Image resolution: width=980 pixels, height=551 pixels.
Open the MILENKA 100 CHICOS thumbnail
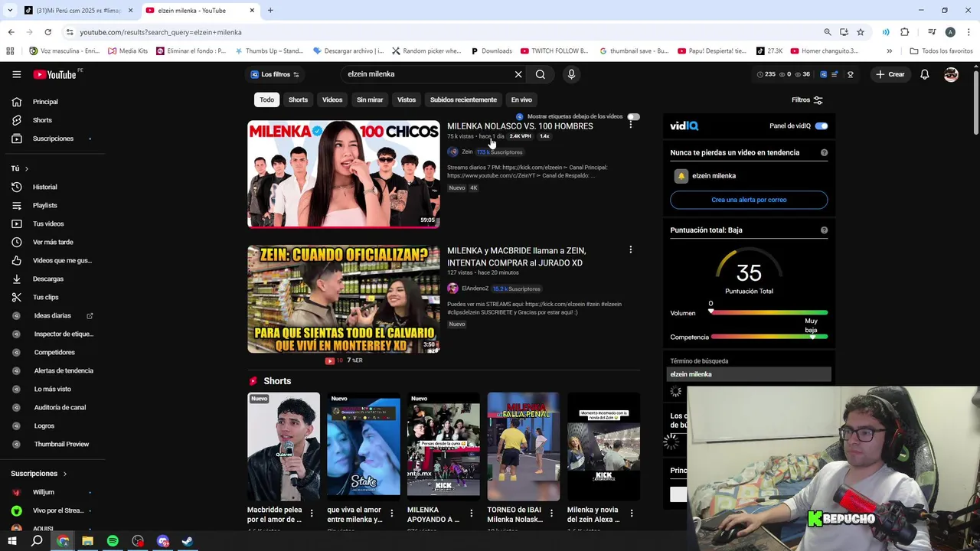344,174
